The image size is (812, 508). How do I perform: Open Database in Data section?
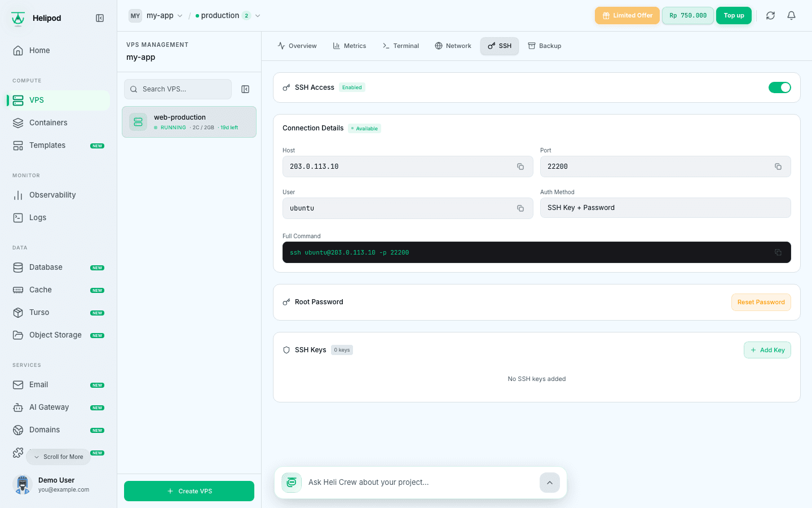pyautogui.click(x=59, y=267)
